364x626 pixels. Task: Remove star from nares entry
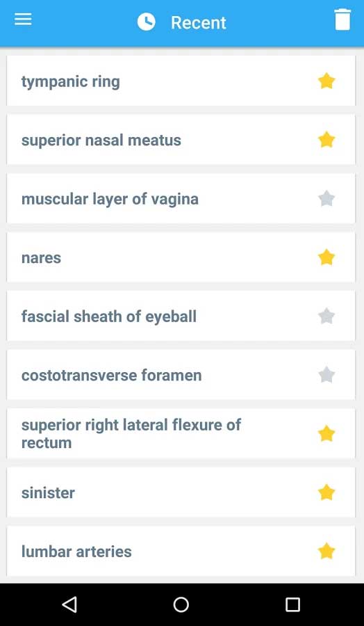(x=326, y=257)
